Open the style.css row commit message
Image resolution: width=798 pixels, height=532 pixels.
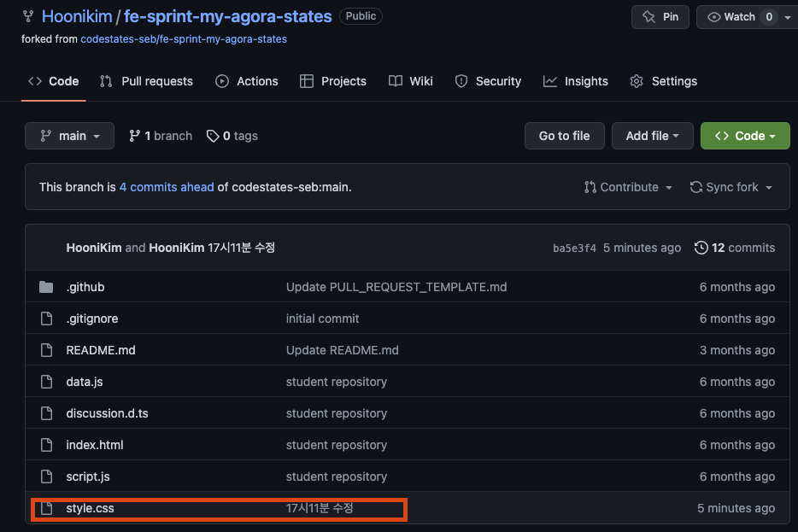[320, 507]
